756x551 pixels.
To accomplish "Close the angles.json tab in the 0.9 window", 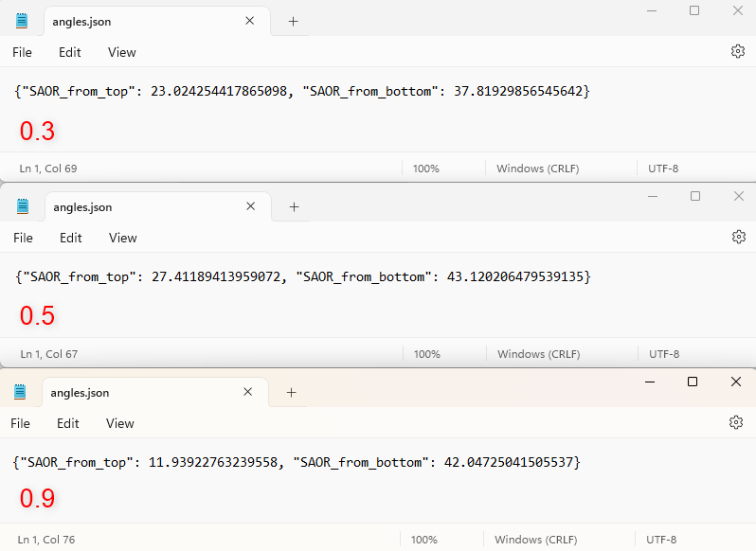I will 248,392.
